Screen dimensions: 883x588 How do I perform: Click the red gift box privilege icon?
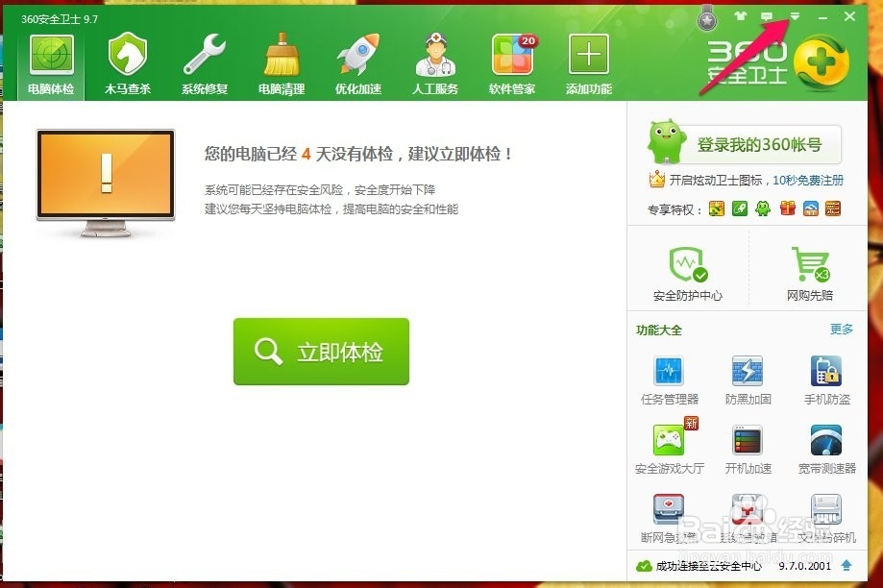click(x=787, y=208)
